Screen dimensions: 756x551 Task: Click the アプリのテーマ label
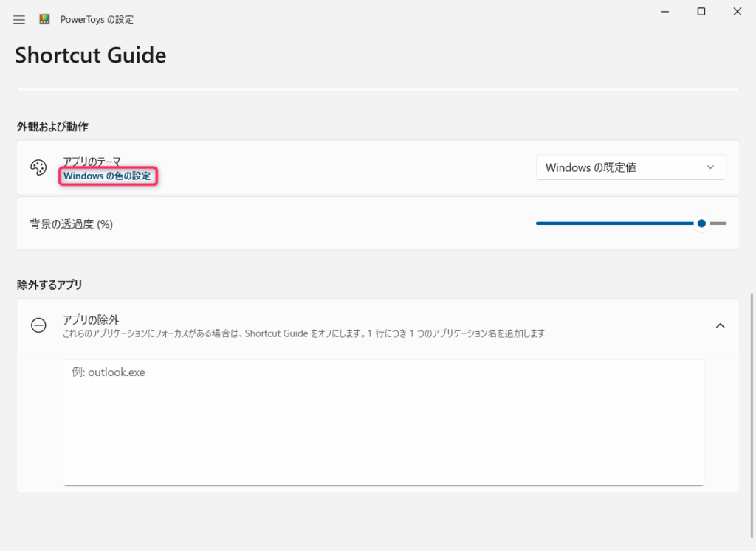(92, 162)
